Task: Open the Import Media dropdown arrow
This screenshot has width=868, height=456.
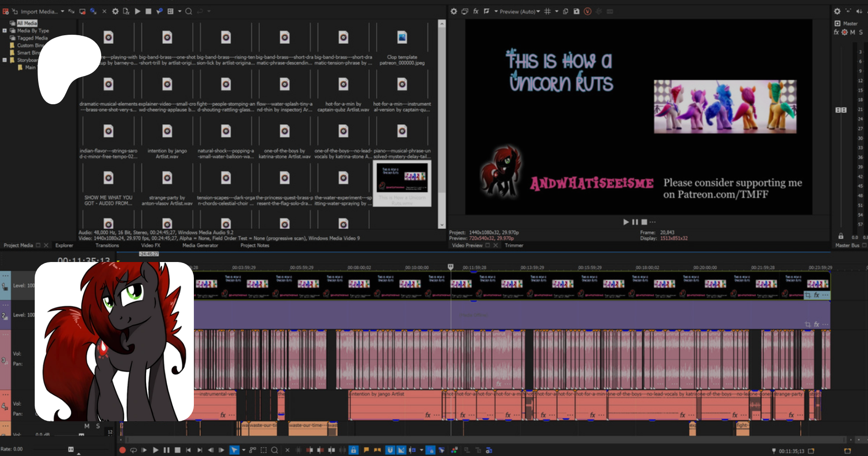Action: [x=62, y=11]
